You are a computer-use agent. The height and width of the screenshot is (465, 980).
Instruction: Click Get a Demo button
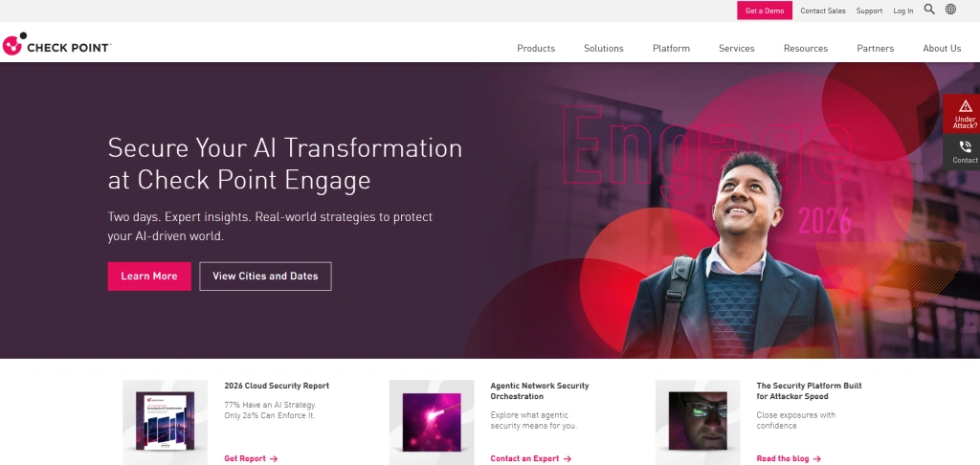(x=765, y=11)
